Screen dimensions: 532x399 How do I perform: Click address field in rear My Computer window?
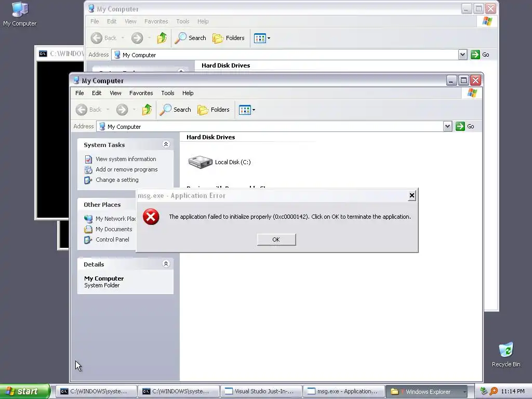[285, 55]
